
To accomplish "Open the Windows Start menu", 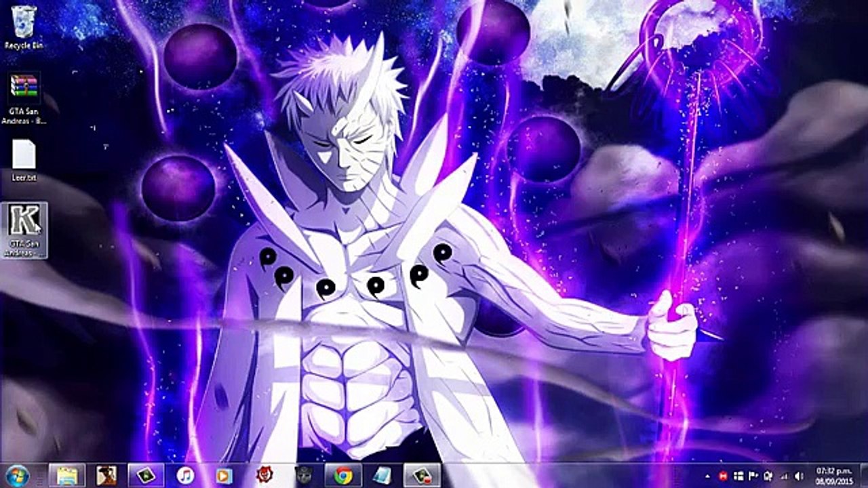I will coord(16,475).
